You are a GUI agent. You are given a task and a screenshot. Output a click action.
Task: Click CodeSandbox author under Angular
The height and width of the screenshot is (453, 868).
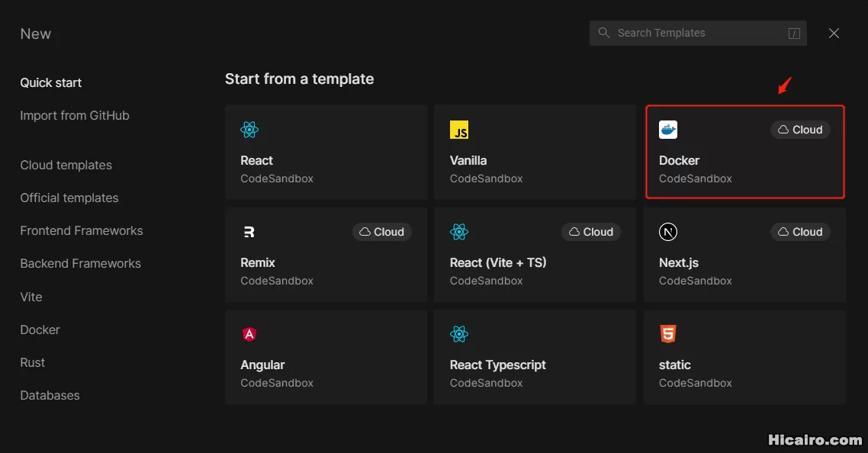(277, 383)
